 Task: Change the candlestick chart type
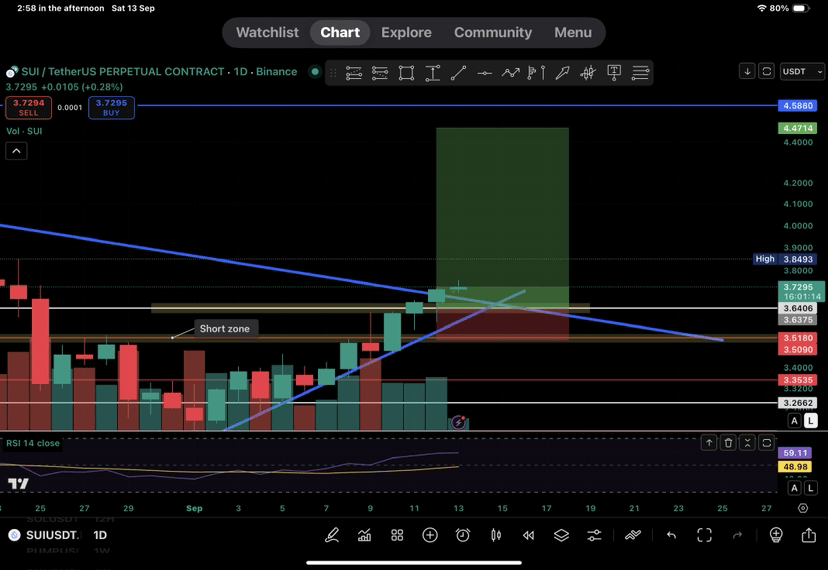[495, 535]
